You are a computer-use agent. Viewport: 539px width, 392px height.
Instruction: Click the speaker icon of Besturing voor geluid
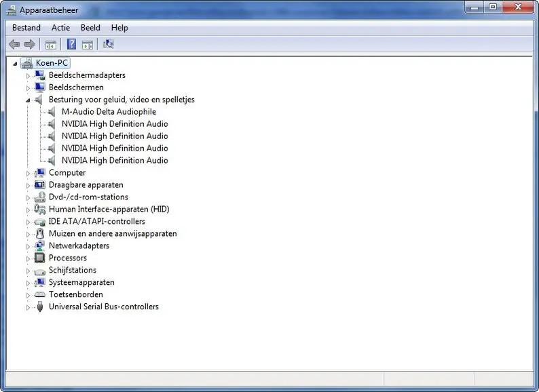click(39, 100)
